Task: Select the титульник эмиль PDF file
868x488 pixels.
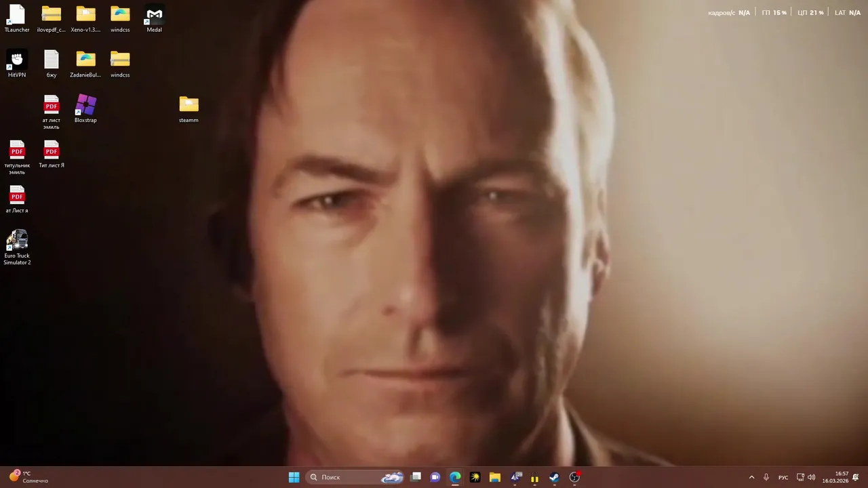Action: click(17, 157)
